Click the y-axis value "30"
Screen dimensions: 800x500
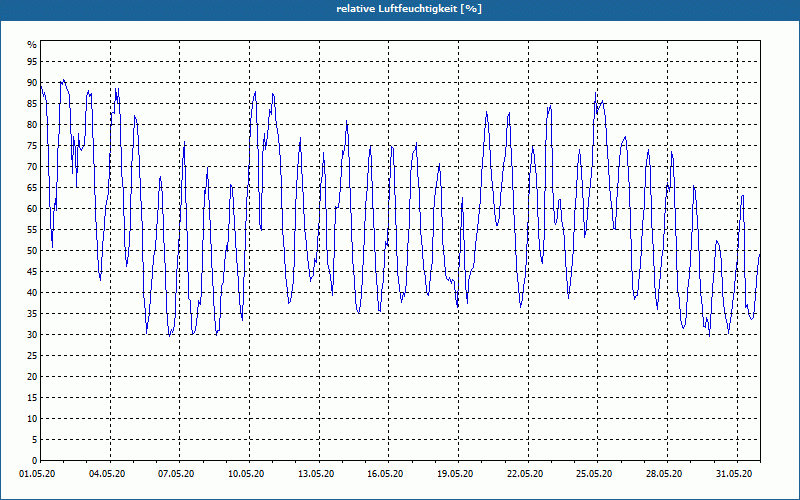pos(32,335)
